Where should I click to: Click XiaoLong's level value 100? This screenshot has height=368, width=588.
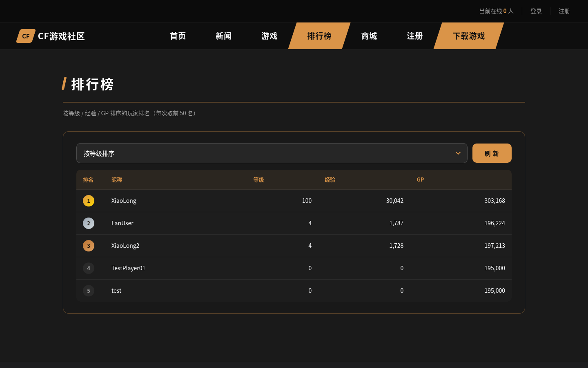307,201
